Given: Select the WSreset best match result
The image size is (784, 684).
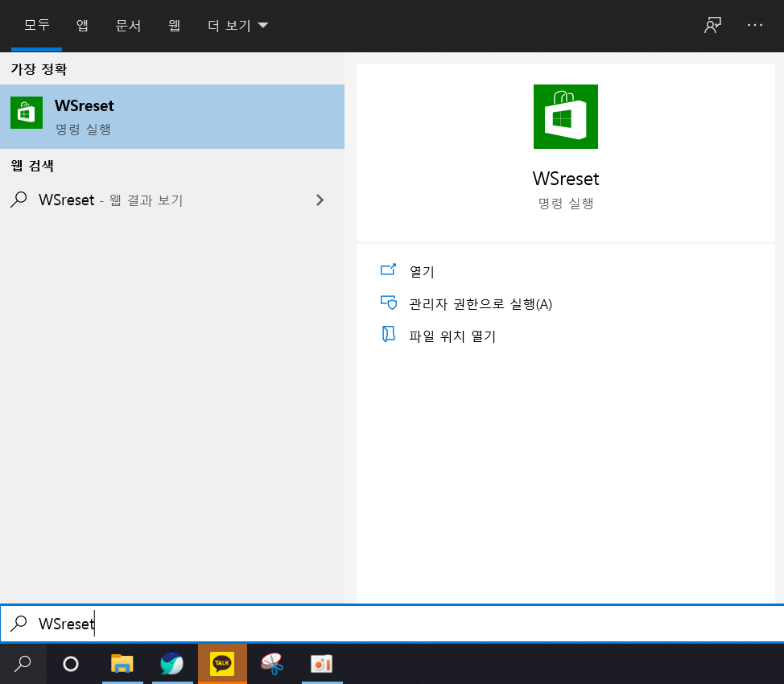Looking at the screenshot, I should 172,117.
